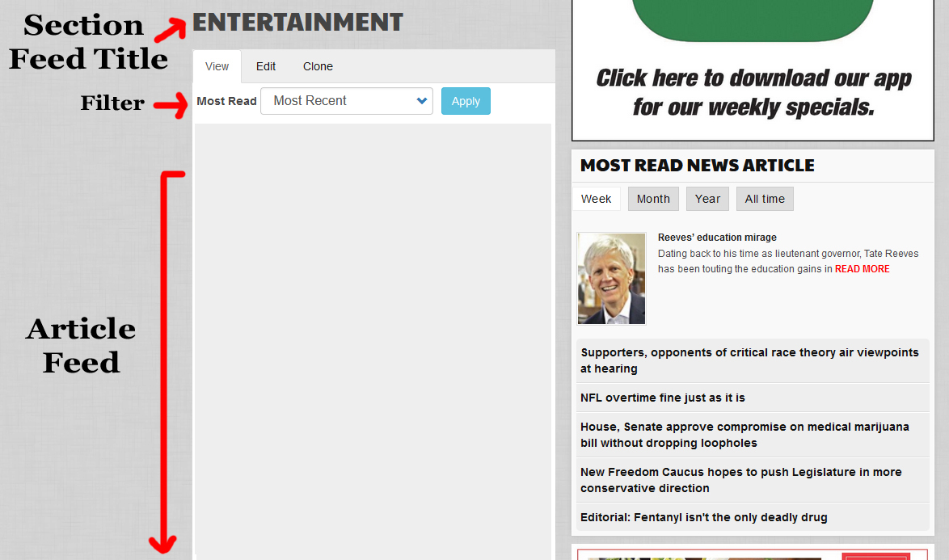Open the Reeves' education mirage headline

(717, 238)
